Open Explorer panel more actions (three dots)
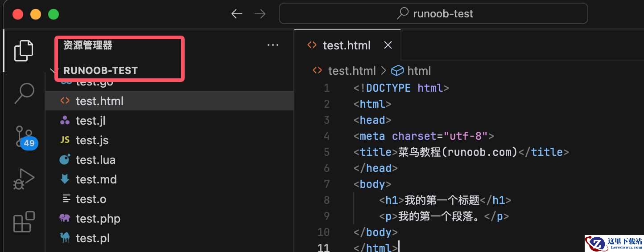The width and height of the screenshot is (644, 252). tap(272, 45)
